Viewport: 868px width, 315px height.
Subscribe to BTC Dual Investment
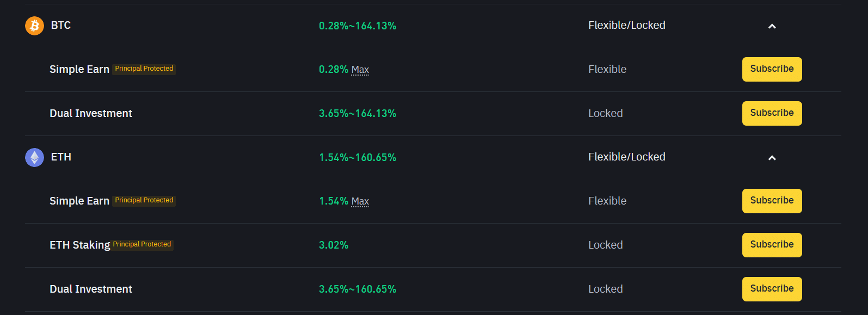click(x=772, y=113)
